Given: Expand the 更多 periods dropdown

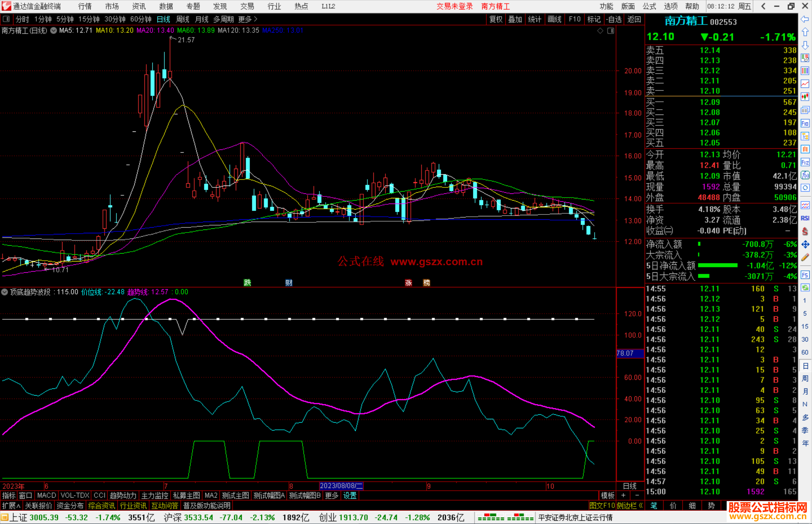Looking at the screenshot, I should (x=248, y=19).
